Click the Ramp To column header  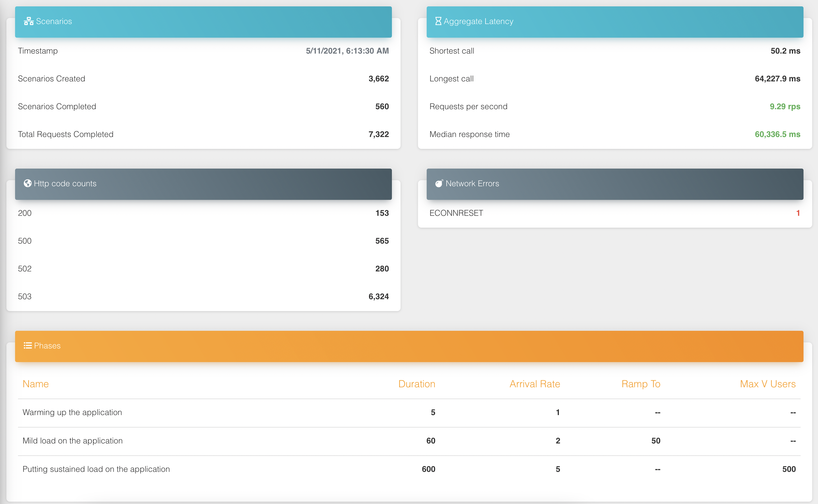pos(641,384)
